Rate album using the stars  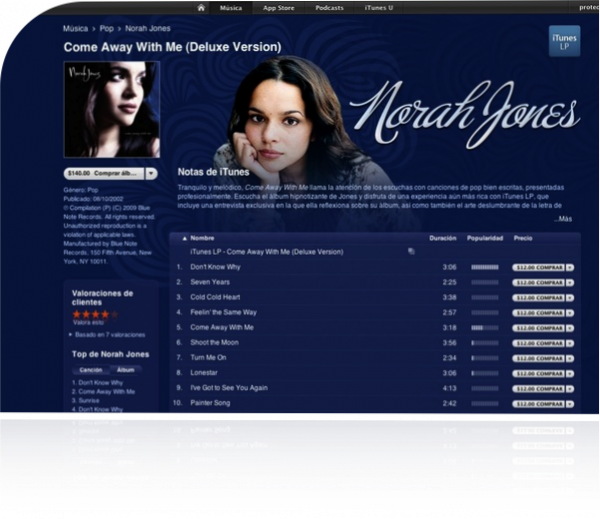point(96,314)
